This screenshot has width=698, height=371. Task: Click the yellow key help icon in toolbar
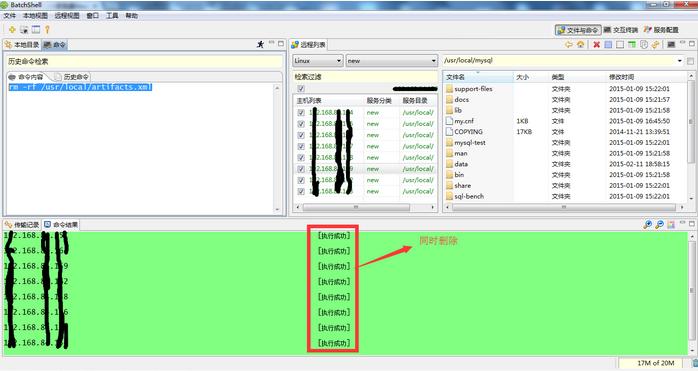(x=47, y=30)
